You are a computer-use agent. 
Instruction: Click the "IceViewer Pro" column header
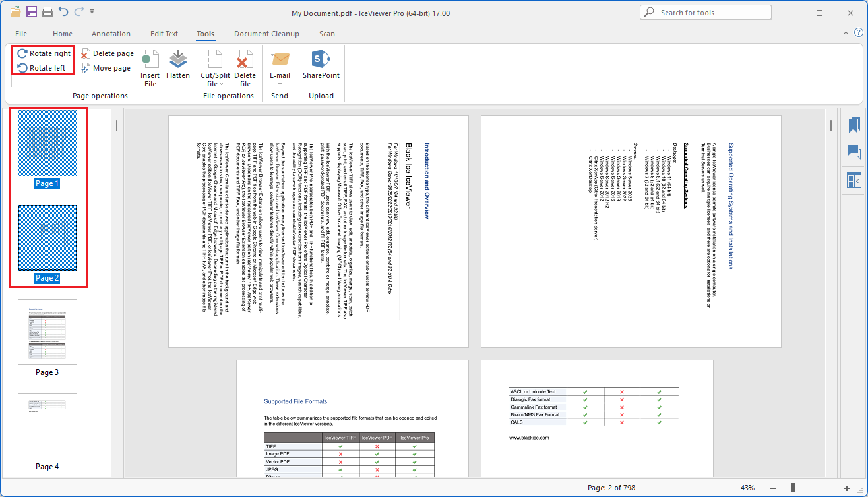[414, 438]
